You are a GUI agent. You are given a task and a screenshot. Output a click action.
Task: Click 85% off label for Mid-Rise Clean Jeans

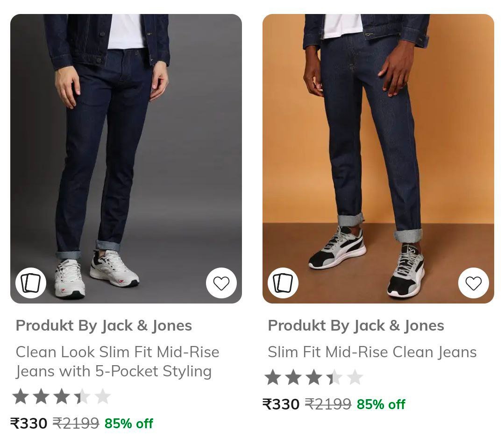click(x=381, y=404)
